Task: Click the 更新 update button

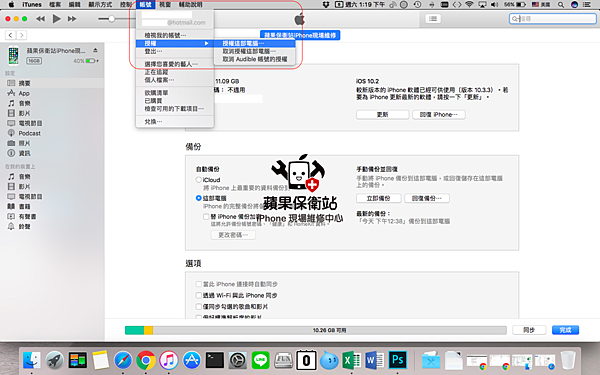Action: pos(382,114)
